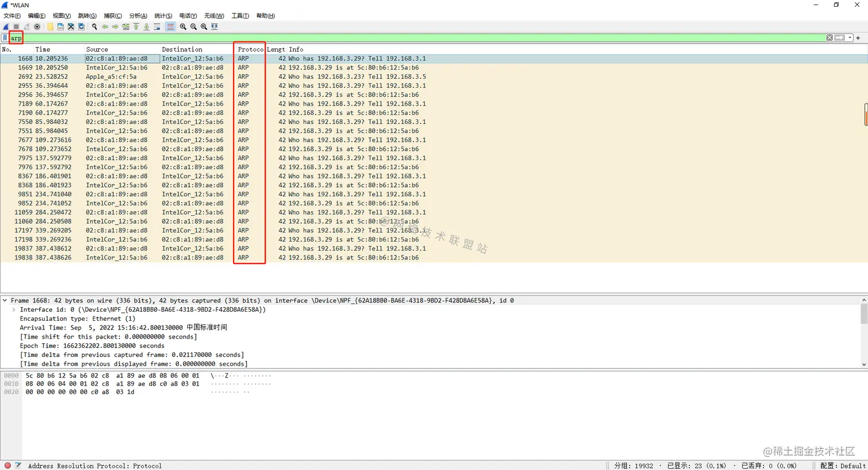Reload the capture file
This screenshot has width=868, height=470.
(x=82, y=26)
